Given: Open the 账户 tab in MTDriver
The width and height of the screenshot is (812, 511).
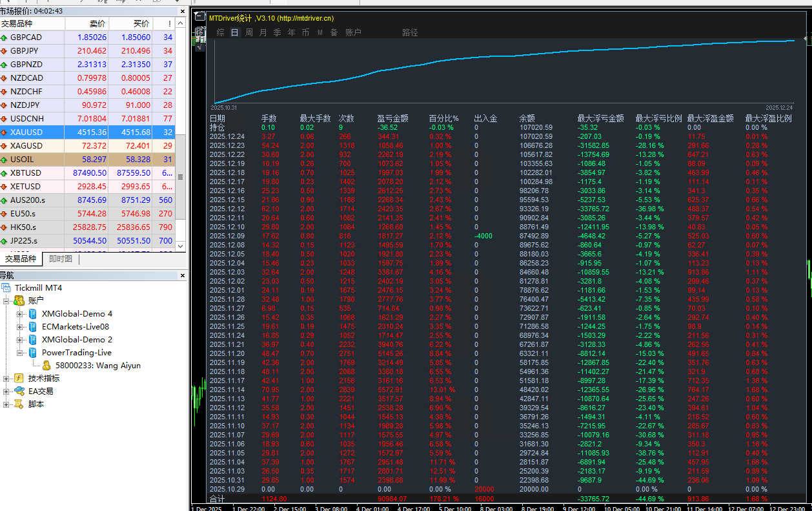Looking at the screenshot, I should [x=353, y=32].
